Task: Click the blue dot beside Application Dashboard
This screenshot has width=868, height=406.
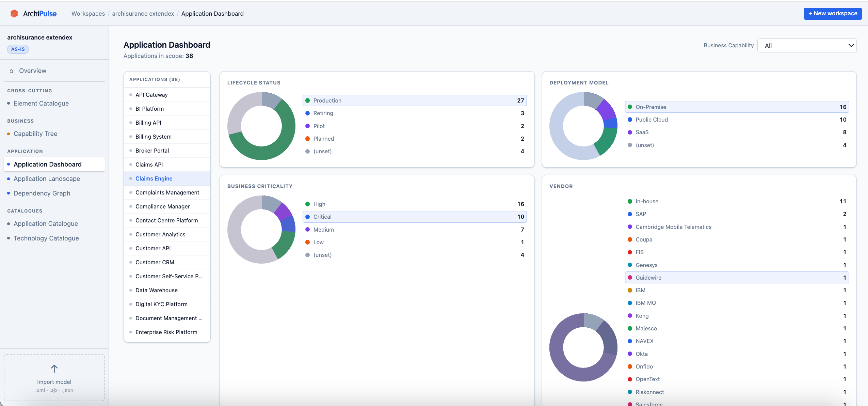Action: (x=9, y=164)
